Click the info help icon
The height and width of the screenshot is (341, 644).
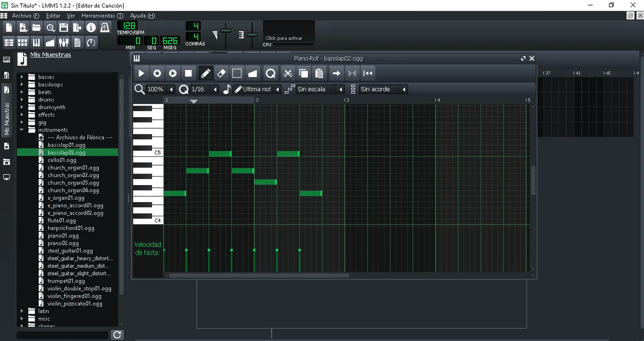tap(91, 28)
